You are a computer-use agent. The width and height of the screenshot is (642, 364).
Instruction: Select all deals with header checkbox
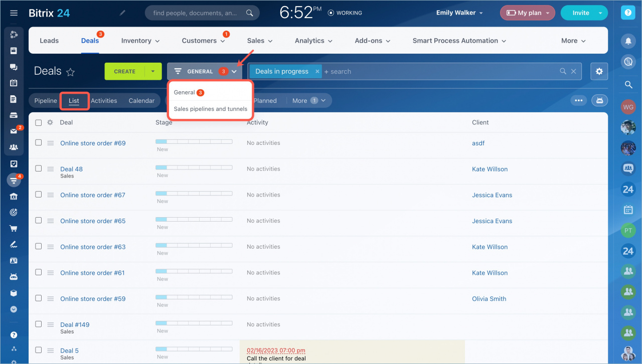(39, 122)
